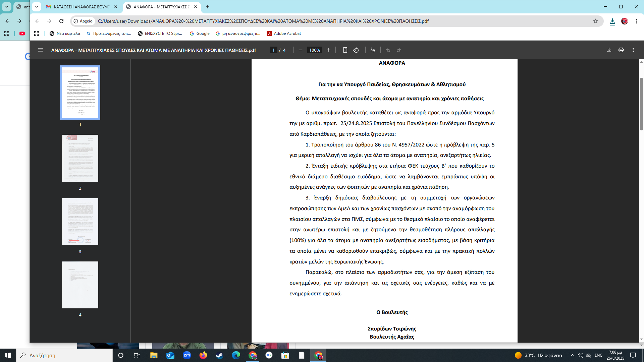Toggle the PDF sidebar menu icon

coord(41,50)
